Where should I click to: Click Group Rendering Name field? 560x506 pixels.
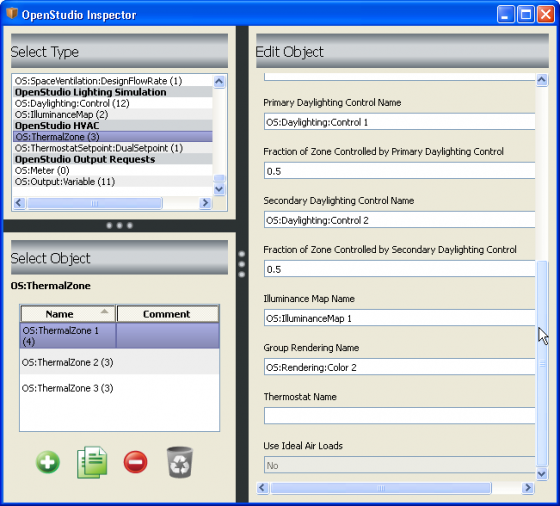click(x=399, y=367)
